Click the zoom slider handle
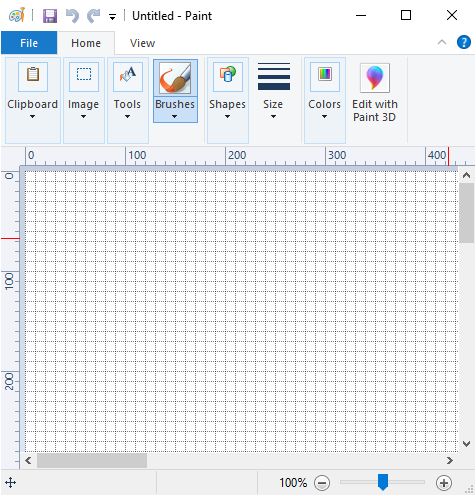The width and height of the screenshot is (476, 496). point(383,482)
